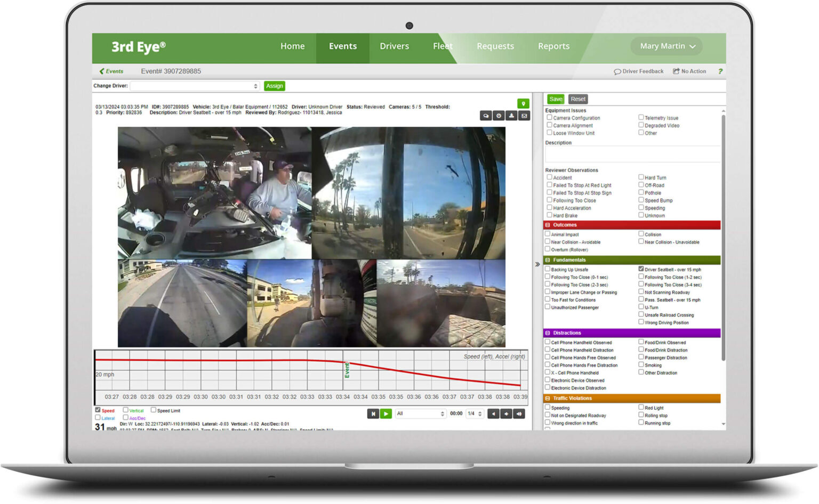Restart video with skip-to-start button
This screenshot has width=819, height=504.
click(x=373, y=413)
